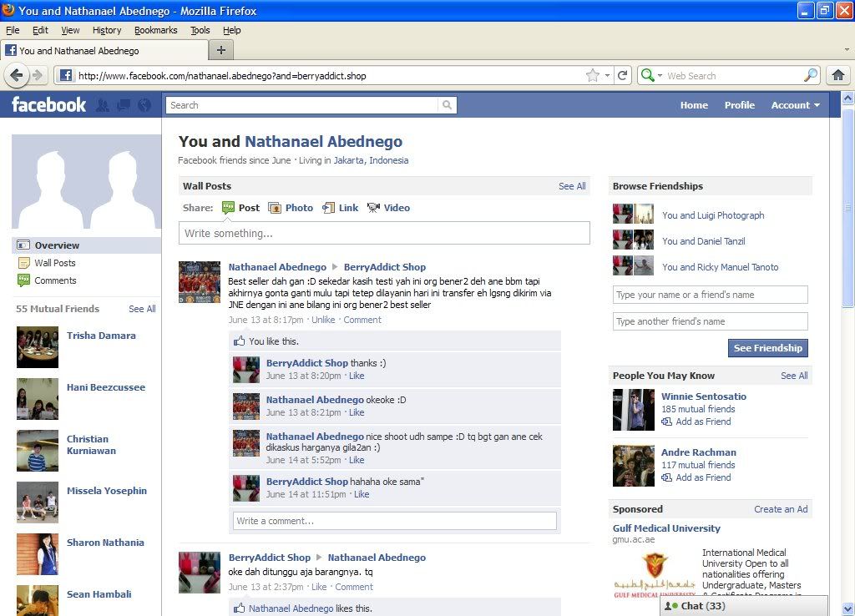Click Add as Friend icon for Winnie Sentosatio

tap(666, 422)
